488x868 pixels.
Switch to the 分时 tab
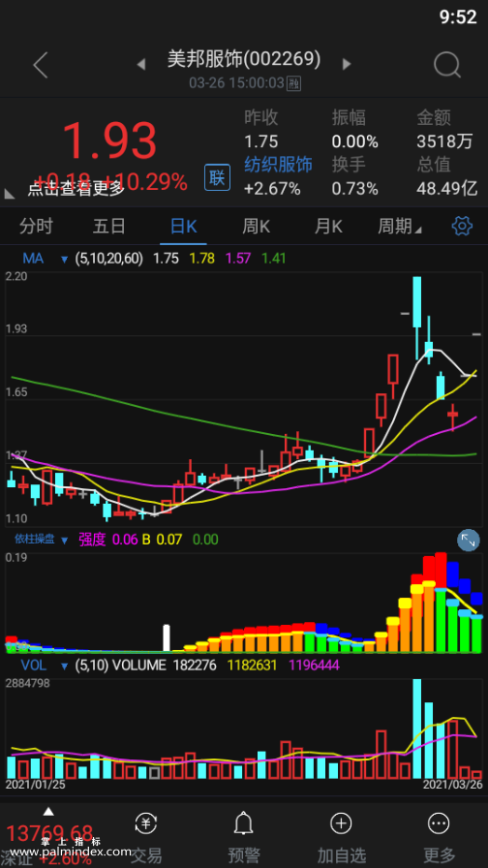click(36, 227)
